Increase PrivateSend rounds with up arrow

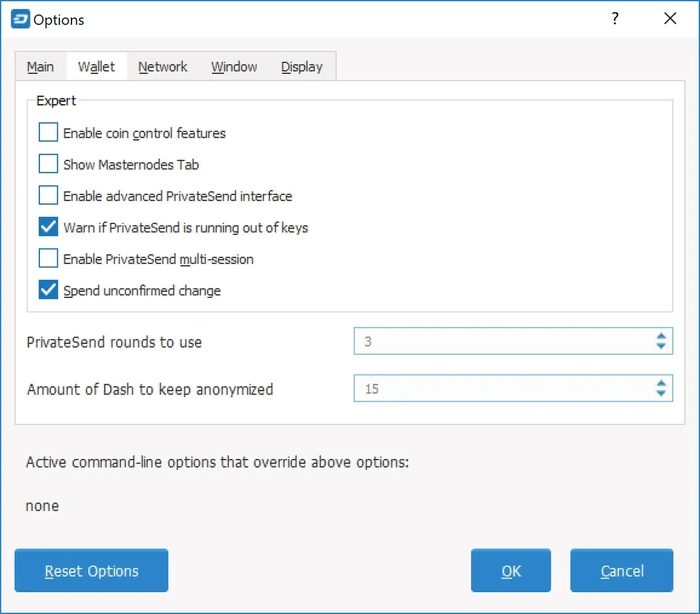[x=661, y=337]
